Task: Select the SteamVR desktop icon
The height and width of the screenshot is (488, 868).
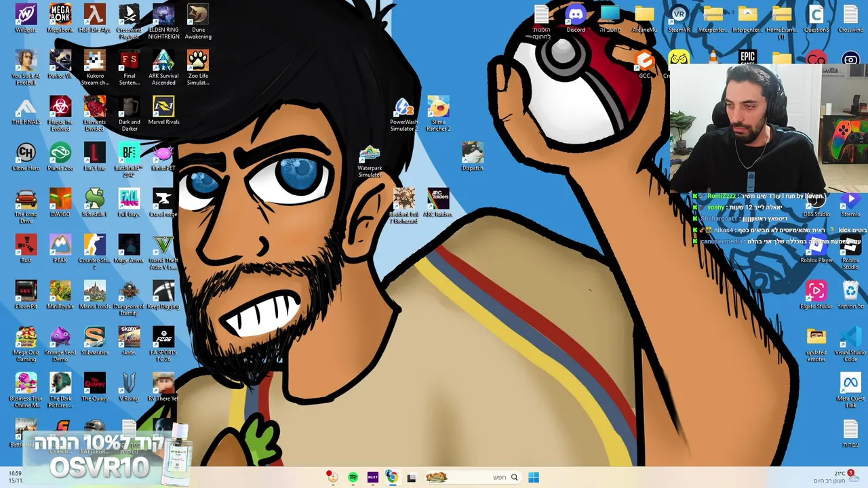Action: [679, 18]
